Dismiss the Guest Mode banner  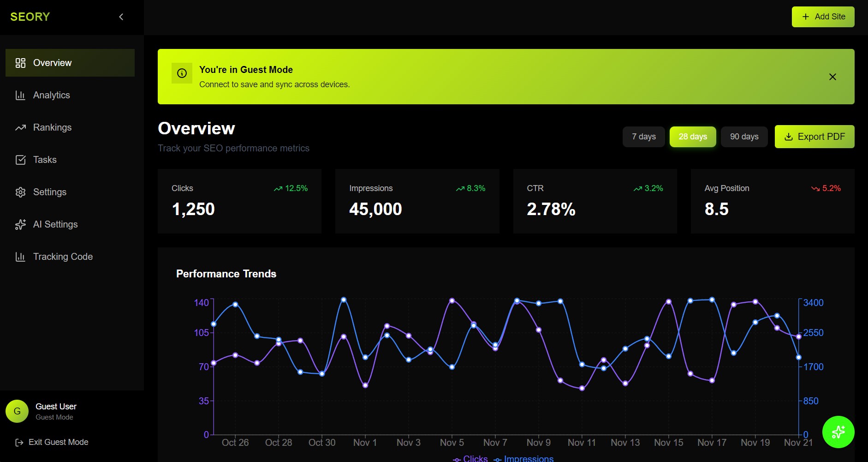pos(832,77)
